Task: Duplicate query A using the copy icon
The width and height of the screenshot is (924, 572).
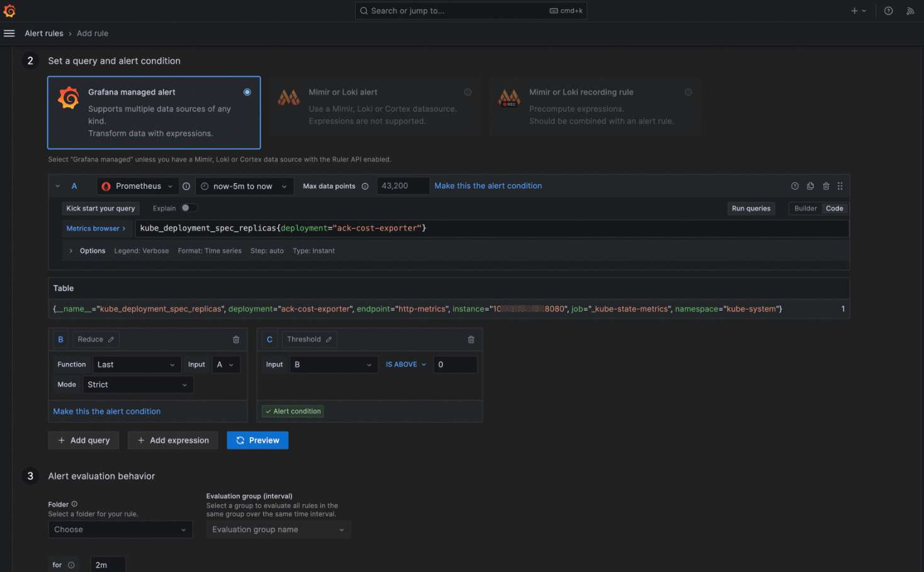Action: pos(810,186)
